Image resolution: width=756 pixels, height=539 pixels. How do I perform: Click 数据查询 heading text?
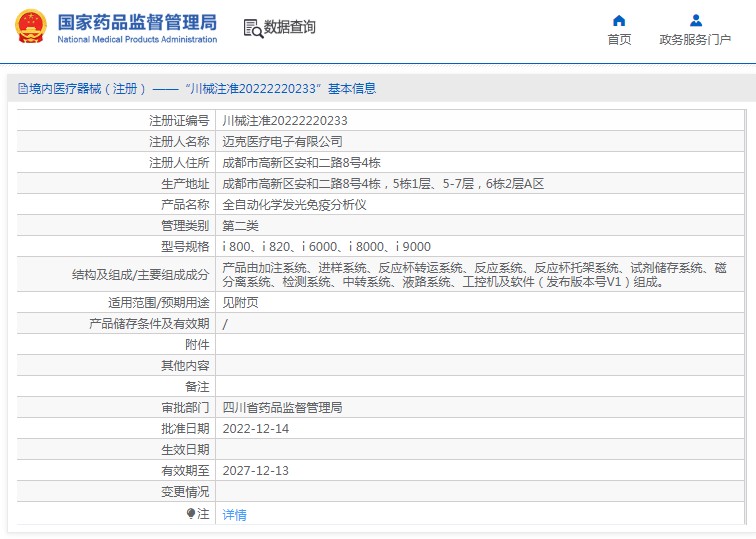[289, 27]
